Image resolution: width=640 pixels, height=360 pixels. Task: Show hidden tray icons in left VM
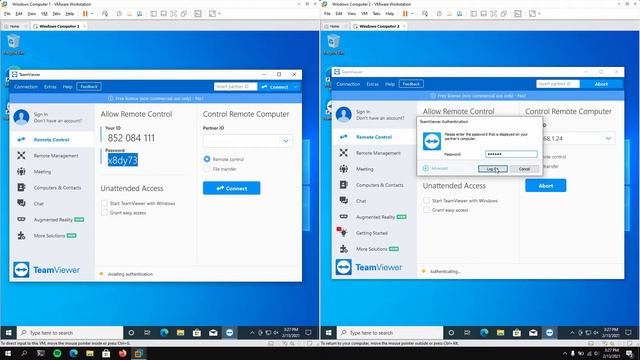pyautogui.click(x=252, y=333)
